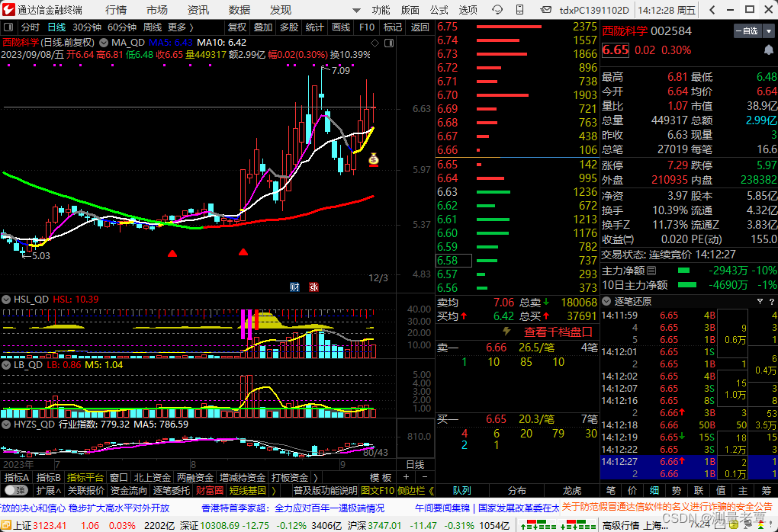Click the 2023/09/08 daily candlestick on the chart
The height and width of the screenshot is (532, 778).
click(373, 107)
